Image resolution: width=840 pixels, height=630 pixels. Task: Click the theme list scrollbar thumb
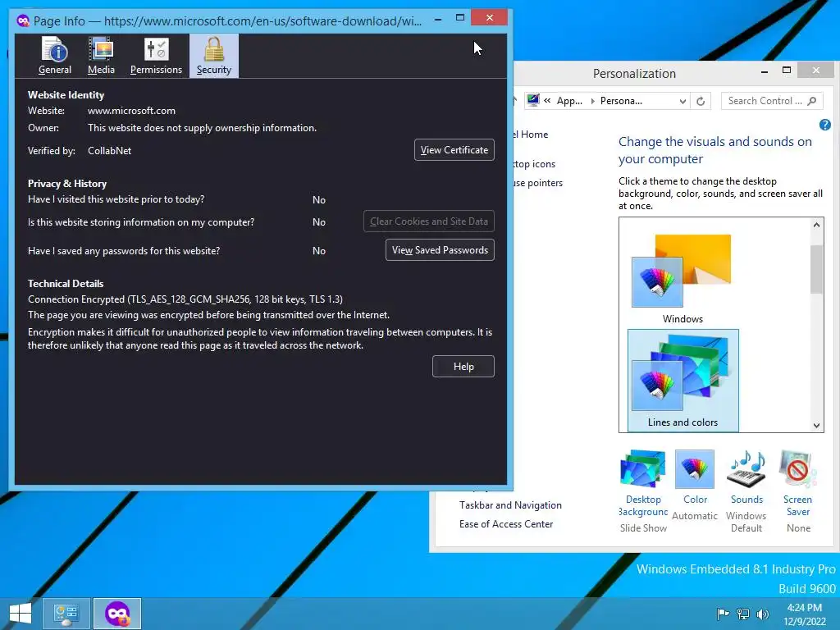pyautogui.click(x=816, y=269)
